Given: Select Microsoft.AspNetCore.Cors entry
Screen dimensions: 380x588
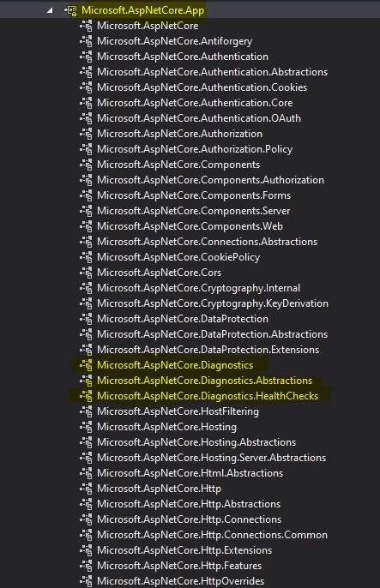Looking at the screenshot, I should [x=159, y=273].
